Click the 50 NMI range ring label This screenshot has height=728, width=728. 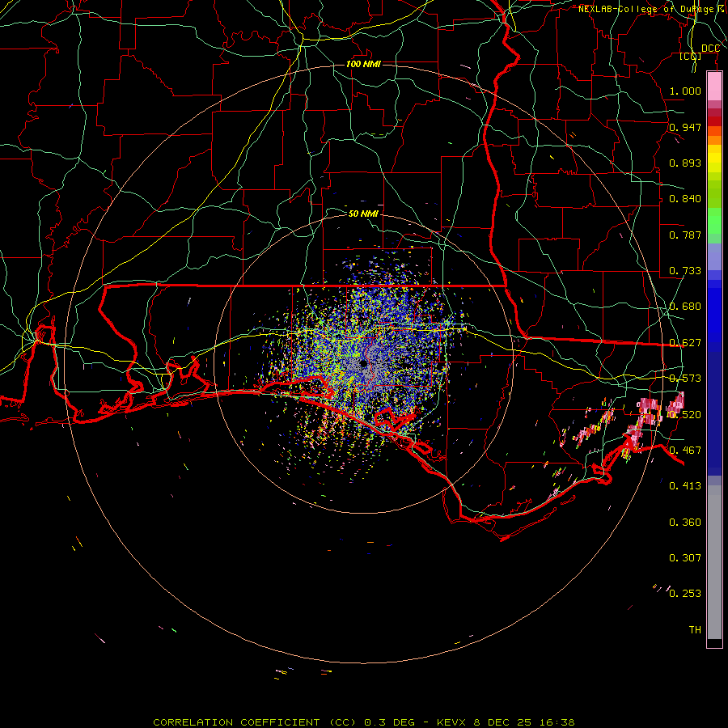(x=363, y=214)
